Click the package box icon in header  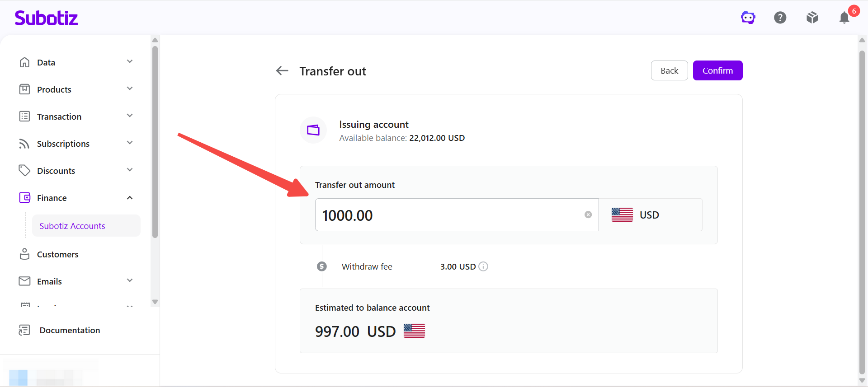812,18
